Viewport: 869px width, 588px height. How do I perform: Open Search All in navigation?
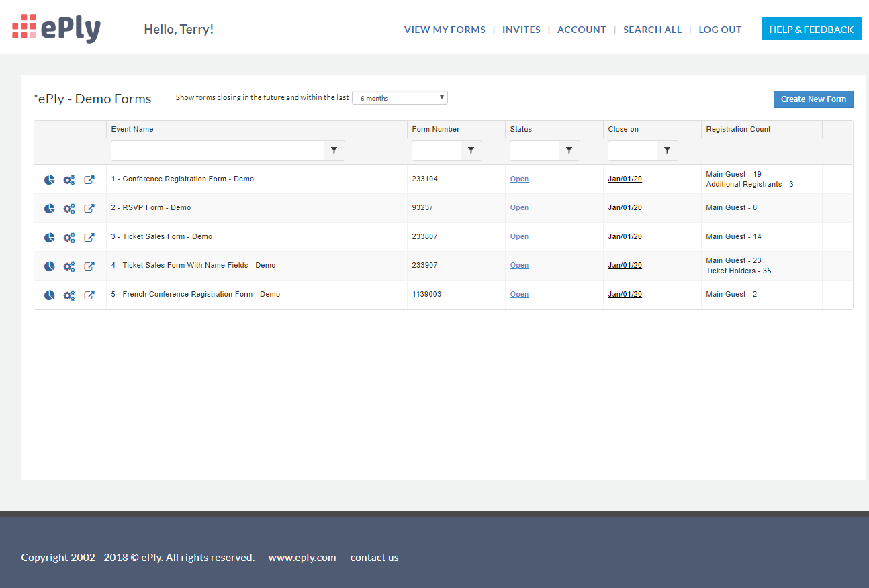pyautogui.click(x=652, y=30)
